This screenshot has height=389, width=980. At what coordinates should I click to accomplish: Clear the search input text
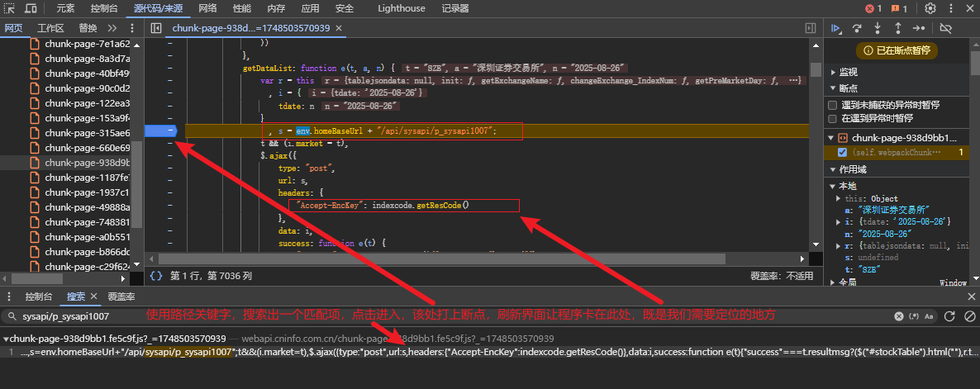click(x=899, y=316)
